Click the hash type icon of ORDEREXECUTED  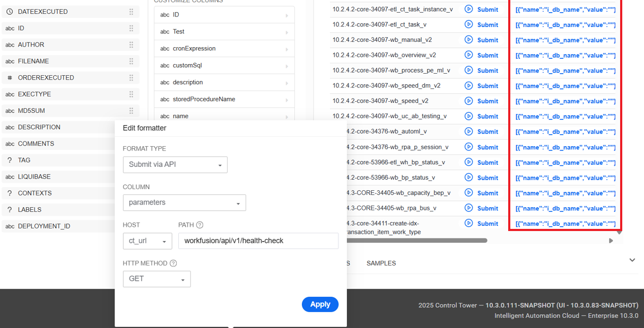click(10, 77)
